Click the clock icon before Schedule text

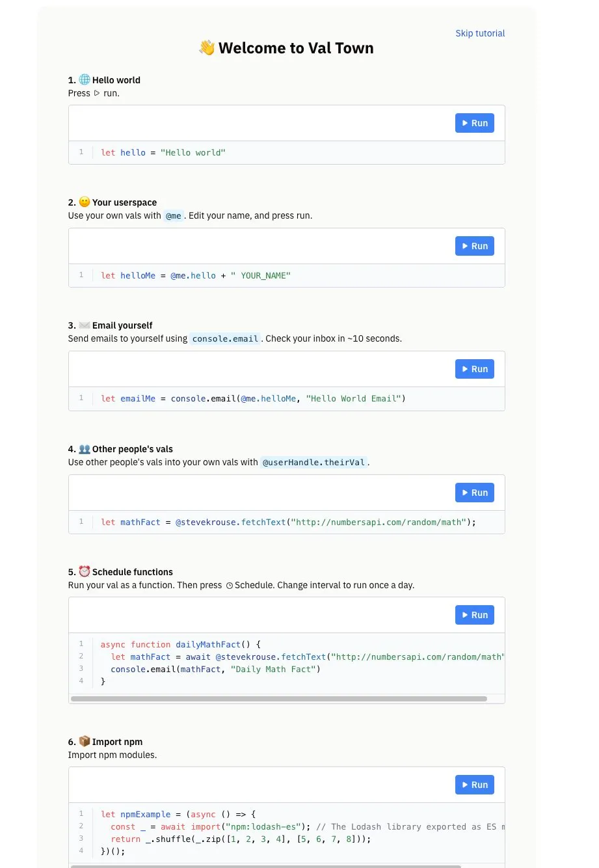pyautogui.click(x=229, y=586)
